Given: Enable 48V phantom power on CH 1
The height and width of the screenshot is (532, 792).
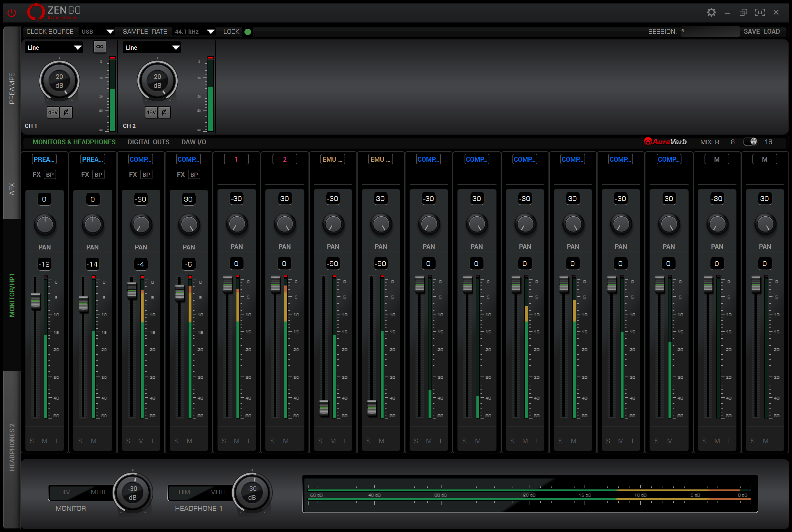Looking at the screenshot, I should (x=53, y=112).
